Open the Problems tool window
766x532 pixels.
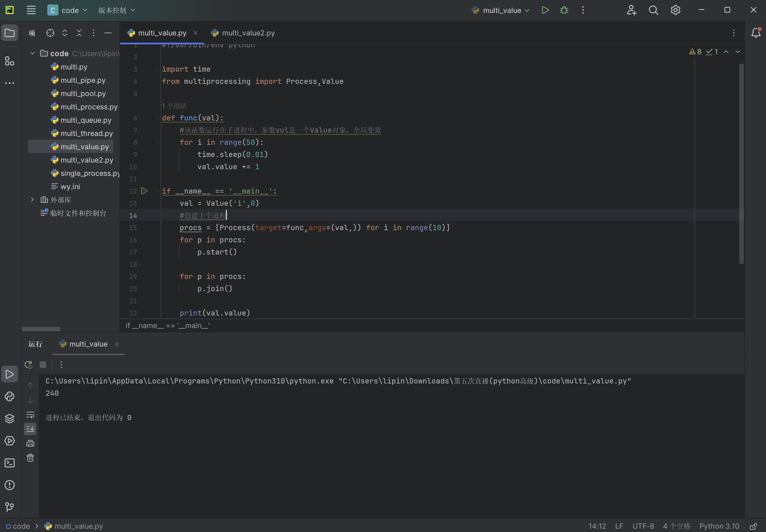(10, 485)
